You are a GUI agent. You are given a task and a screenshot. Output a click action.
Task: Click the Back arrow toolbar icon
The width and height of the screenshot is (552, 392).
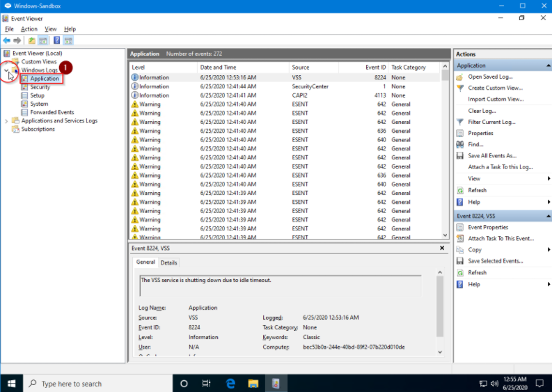(x=7, y=40)
